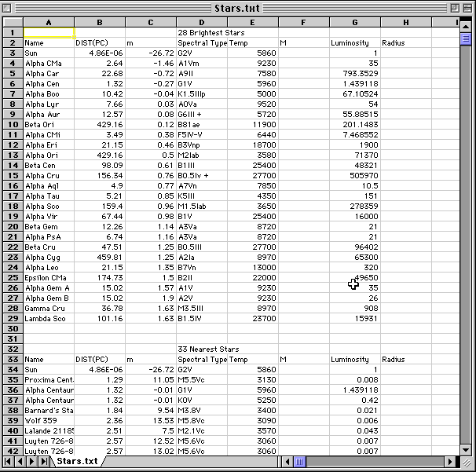
Task: Click the luminosity cell '793.3529'
Action: pyautogui.click(x=355, y=74)
